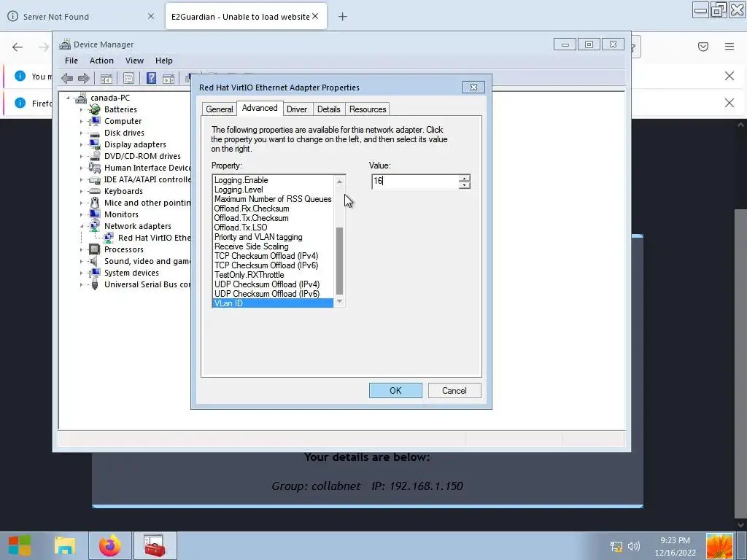
Task: Open the Windows Start button
Action: point(20,545)
